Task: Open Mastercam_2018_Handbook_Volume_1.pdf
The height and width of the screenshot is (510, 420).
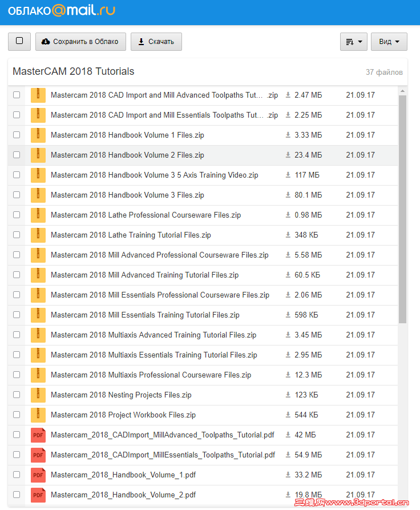Action: (123, 475)
